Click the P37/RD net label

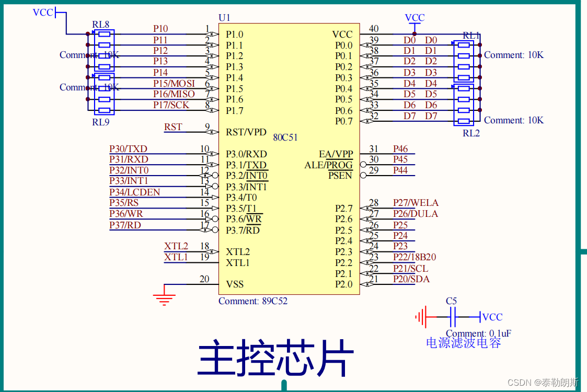coord(125,225)
